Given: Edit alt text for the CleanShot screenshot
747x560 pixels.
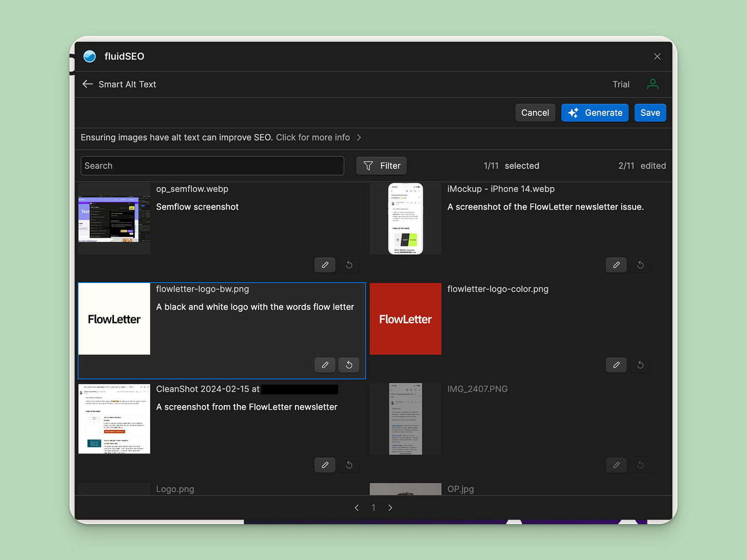Looking at the screenshot, I should 325,465.
